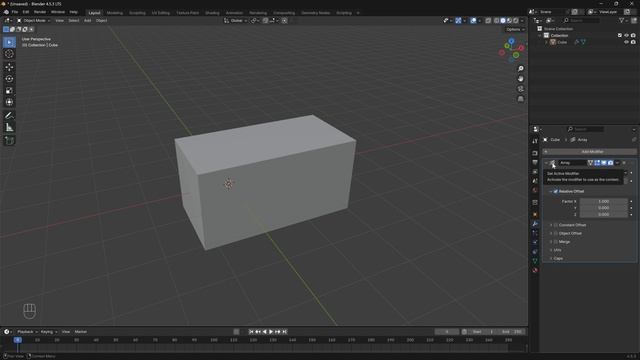Open the World properties tab
This screenshot has width=640, height=360.
click(x=535, y=190)
